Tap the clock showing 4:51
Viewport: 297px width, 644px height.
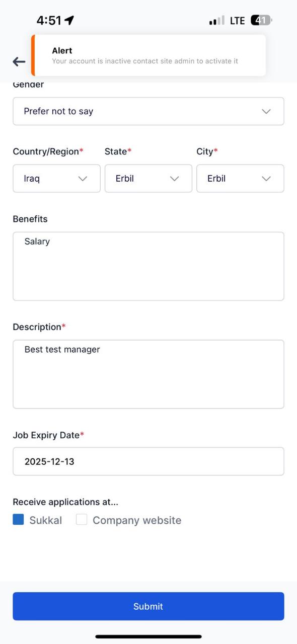pos(49,20)
